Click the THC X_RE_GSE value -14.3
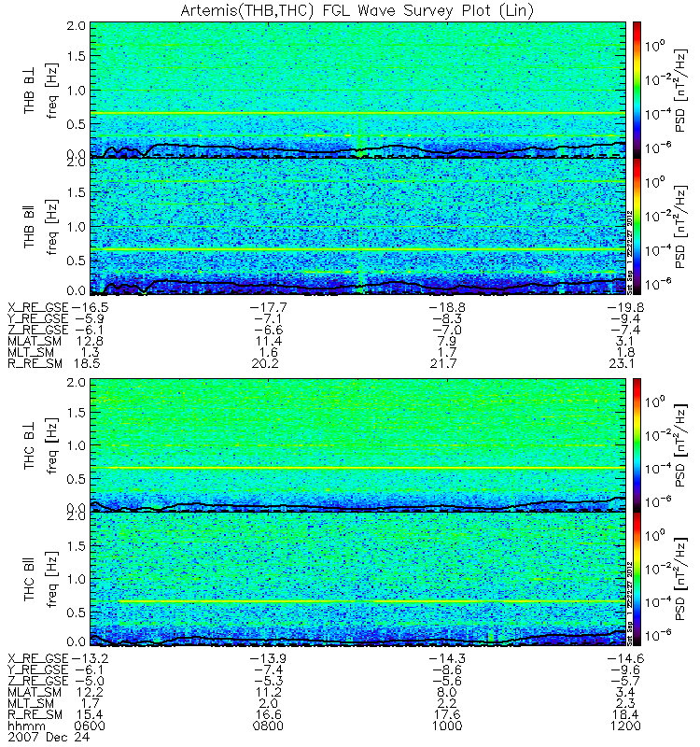Viewport: 700px width, 747px height. point(447,658)
